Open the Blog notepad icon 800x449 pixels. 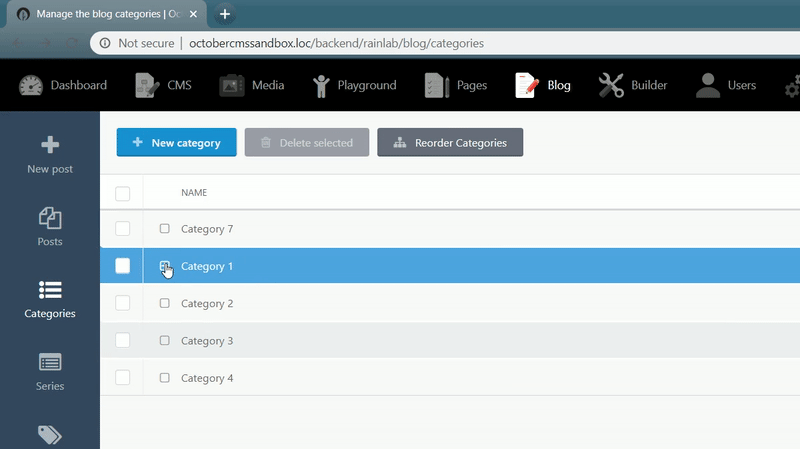tap(527, 85)
